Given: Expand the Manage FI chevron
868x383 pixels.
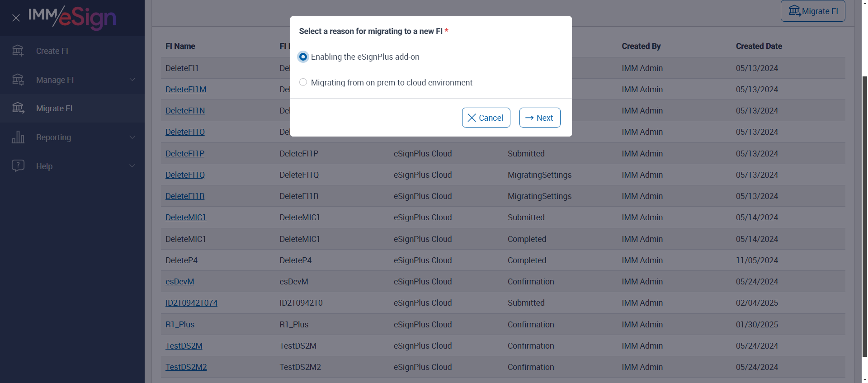Looking at the screenshot, I should [132, 80].
